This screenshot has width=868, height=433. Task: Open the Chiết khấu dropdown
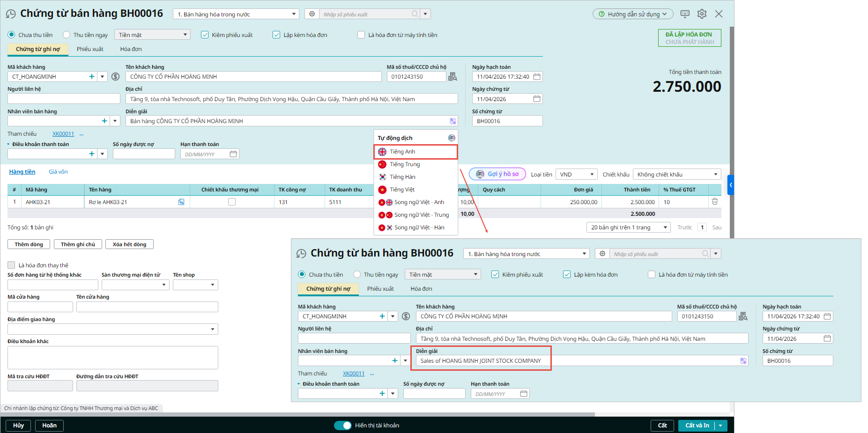click(x=676, y=175)
